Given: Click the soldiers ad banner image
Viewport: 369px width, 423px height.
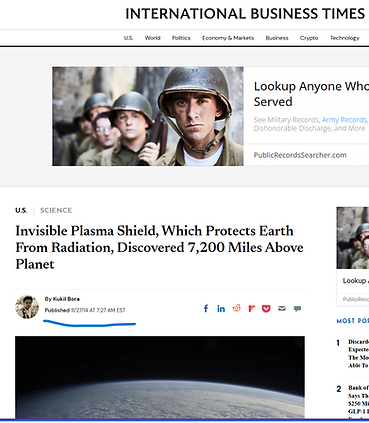Looking at the screenshot, I should pyautogui.click(x=148, y=116).
